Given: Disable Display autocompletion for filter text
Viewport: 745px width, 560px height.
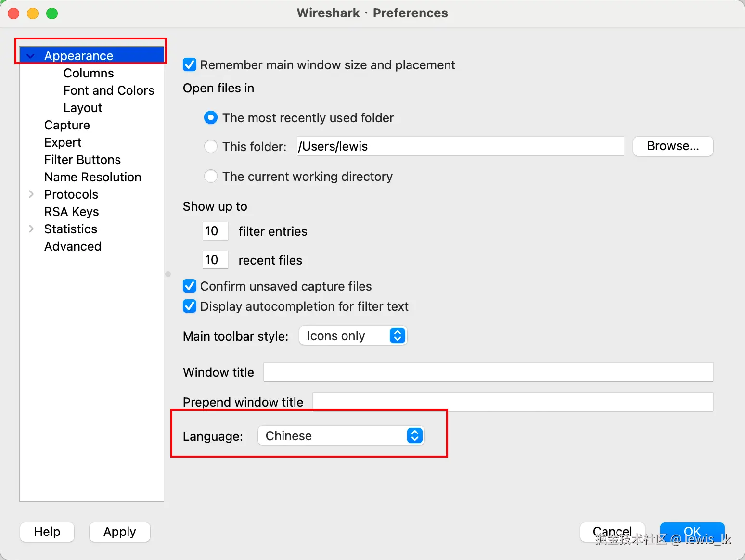Looking at the screenshot, I should coord(190,306).
